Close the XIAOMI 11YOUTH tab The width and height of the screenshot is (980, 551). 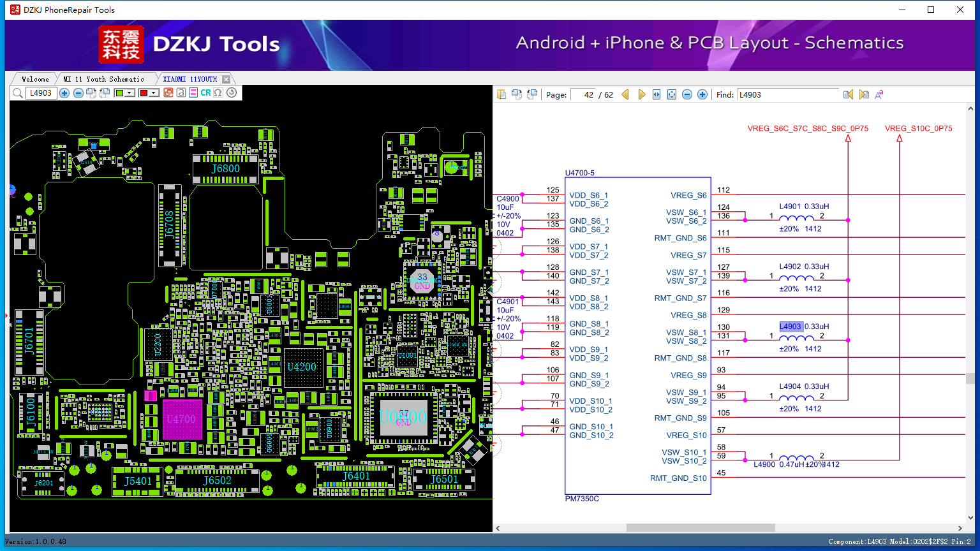click(x=226, y=79)
